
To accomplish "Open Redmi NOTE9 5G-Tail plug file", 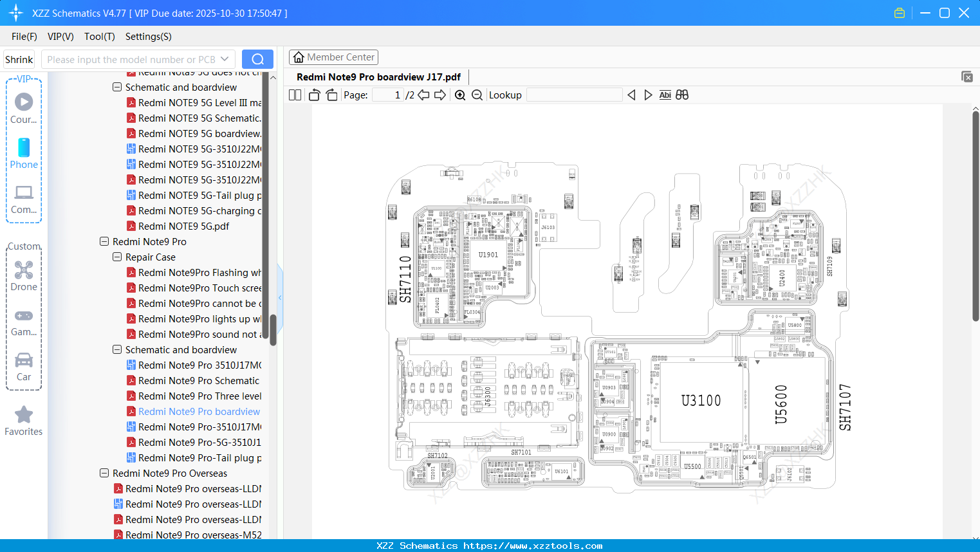I will tap(194, 196).
